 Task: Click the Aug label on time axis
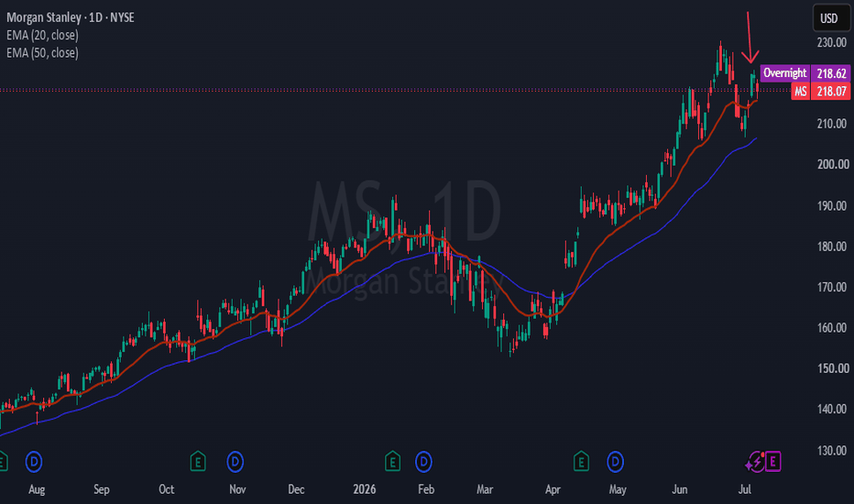click(x=37, y=489)
